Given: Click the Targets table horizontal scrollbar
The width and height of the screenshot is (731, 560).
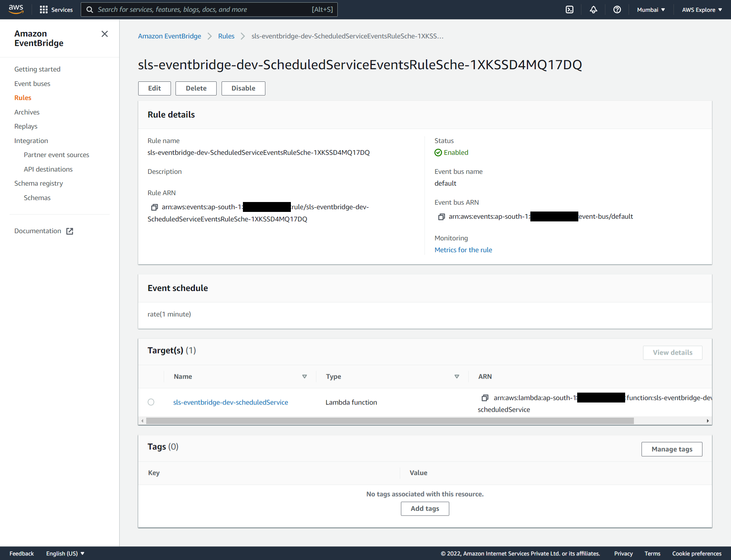Looking at the screenshot, I should coord(390,421).
